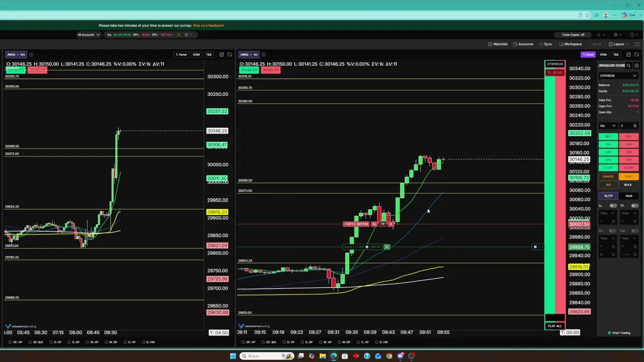Close the pending LMT order on chart

click(x=387, y=247)
